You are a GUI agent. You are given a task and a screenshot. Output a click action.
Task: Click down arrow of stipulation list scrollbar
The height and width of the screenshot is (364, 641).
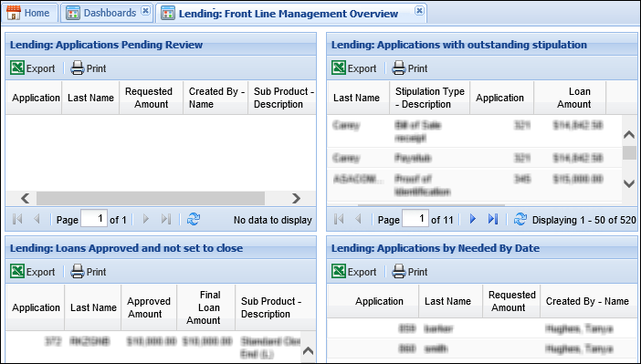click(x=629, y=184)
